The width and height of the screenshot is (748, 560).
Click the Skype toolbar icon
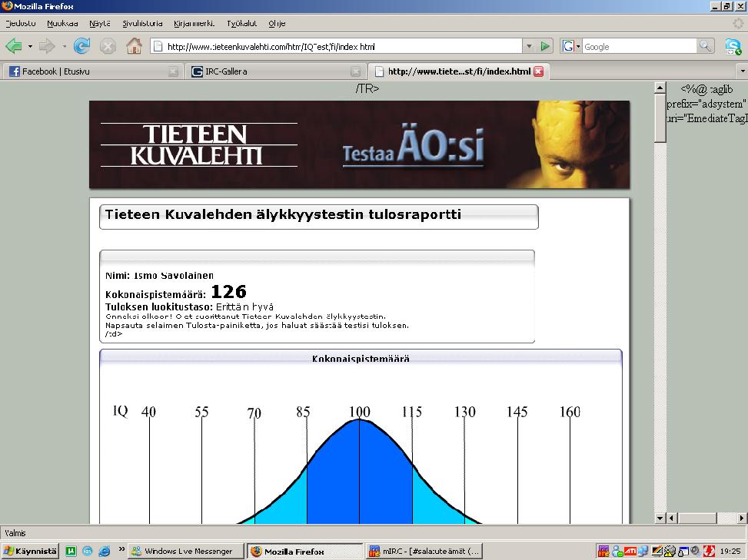733,46
